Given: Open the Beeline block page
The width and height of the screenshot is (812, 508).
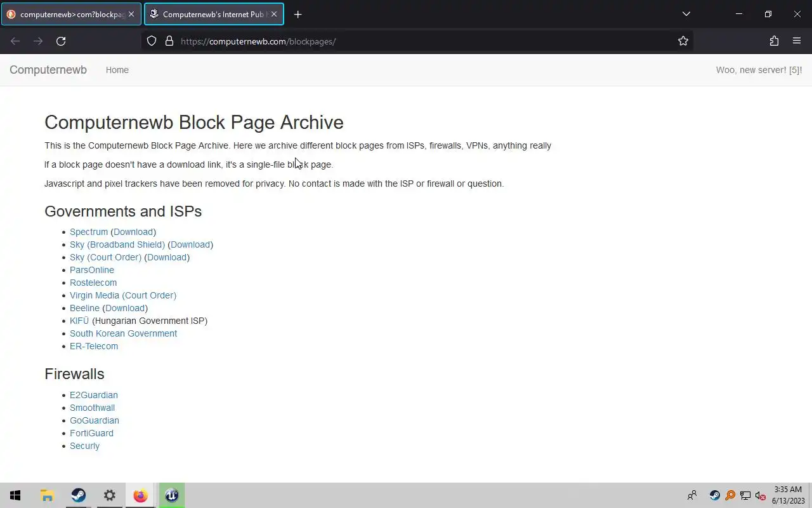Looking at the screenshot, I should (x=84, y=308).
